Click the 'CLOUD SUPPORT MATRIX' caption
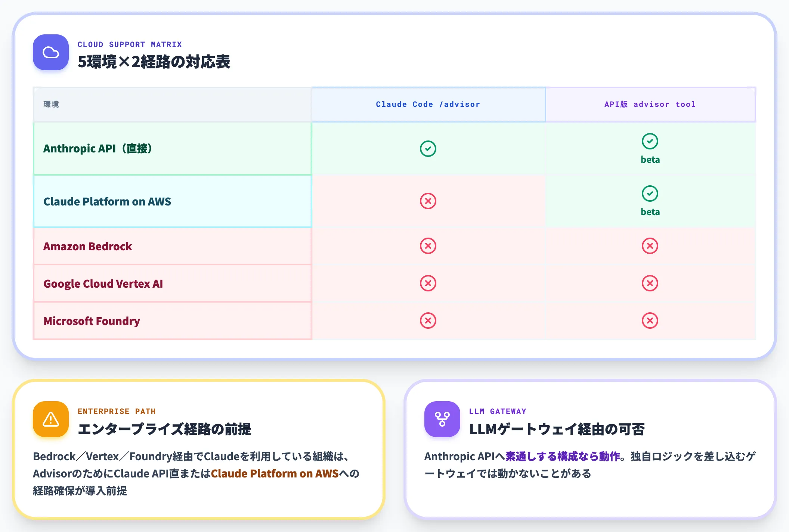 (130, 44)
